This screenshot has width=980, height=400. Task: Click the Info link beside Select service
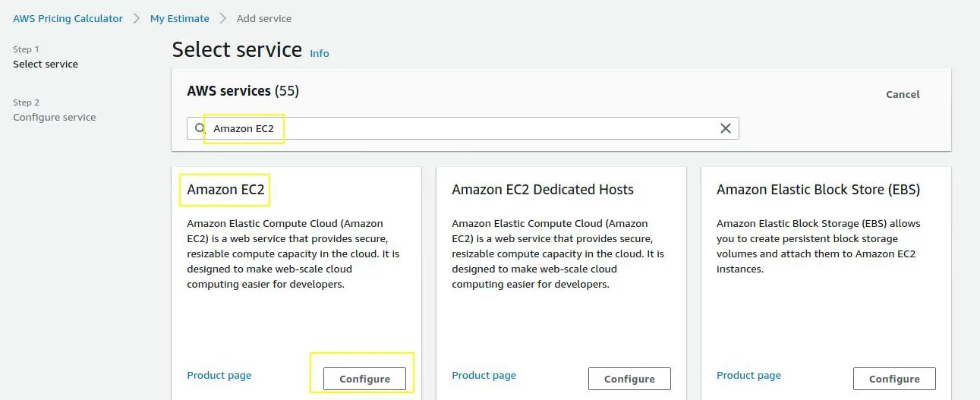click(x=320, y=53)
